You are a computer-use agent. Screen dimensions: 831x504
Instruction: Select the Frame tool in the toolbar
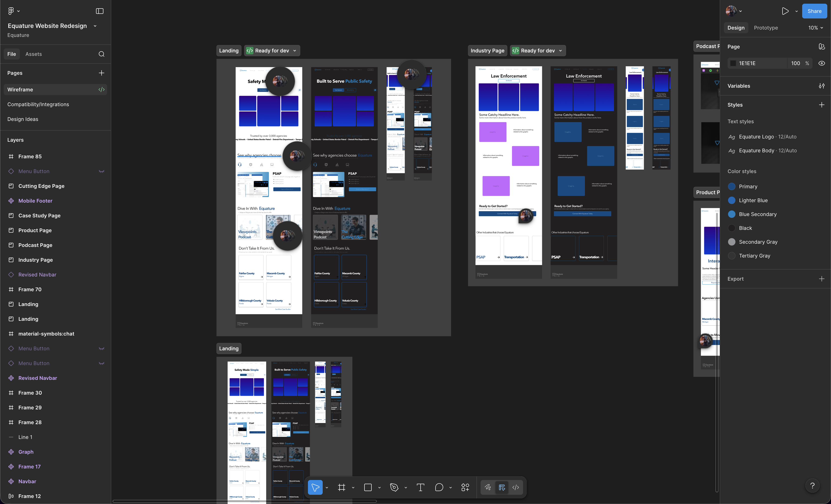coord(342,487)
